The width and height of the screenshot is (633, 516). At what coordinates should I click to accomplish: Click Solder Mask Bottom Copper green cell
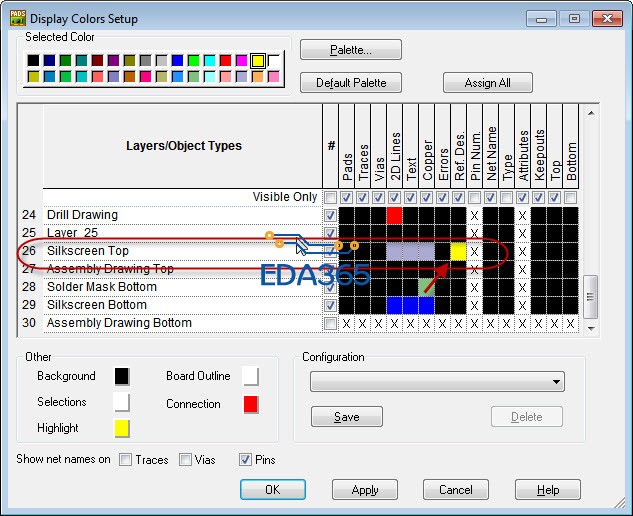click(426, 287)
